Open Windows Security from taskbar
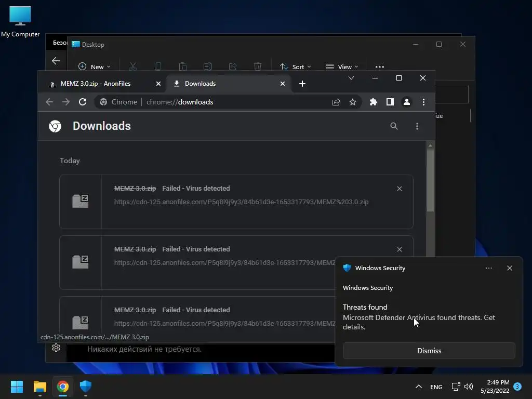Viewport: 532px width, 399px height. 86,387
